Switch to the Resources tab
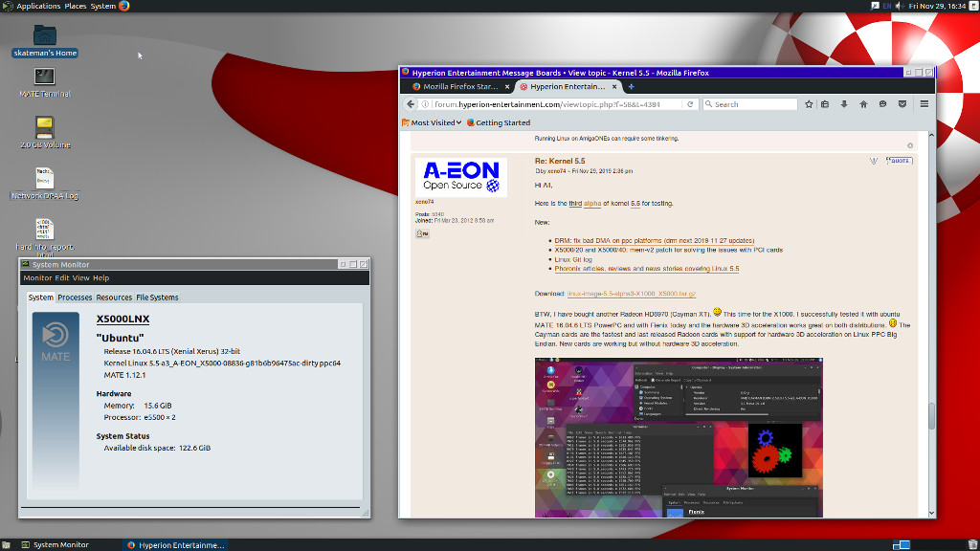 coord(114,298)
